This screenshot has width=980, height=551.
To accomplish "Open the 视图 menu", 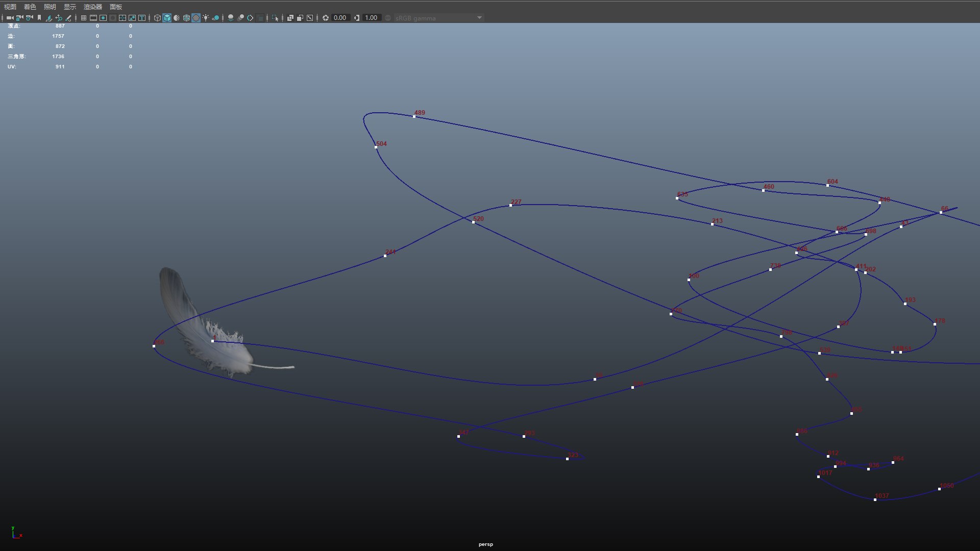I will pyautogui.click(x=10, y=7).
